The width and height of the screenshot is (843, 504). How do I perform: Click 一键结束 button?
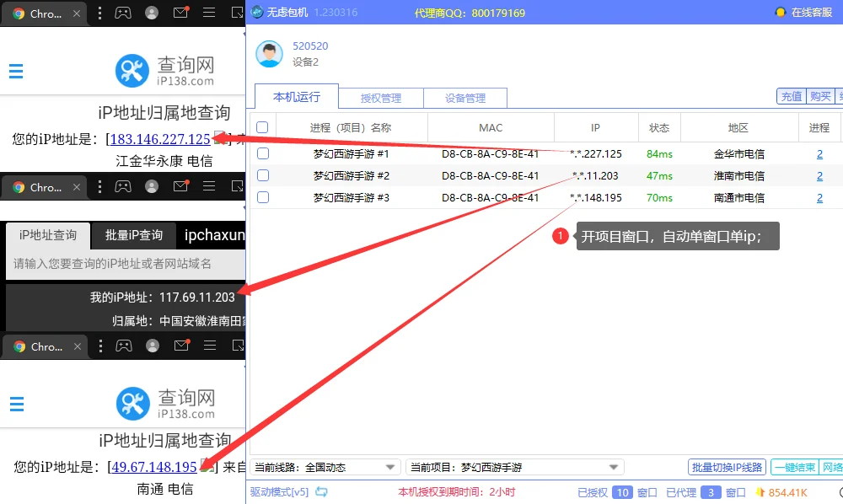click(795, 467)
